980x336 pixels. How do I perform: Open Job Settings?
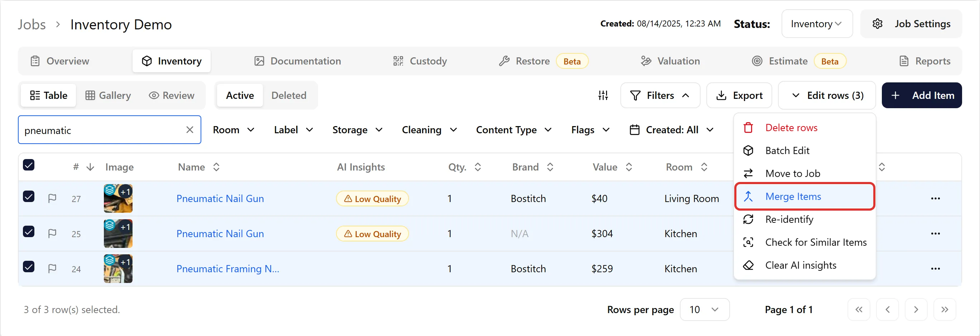[x=911, y=24]
